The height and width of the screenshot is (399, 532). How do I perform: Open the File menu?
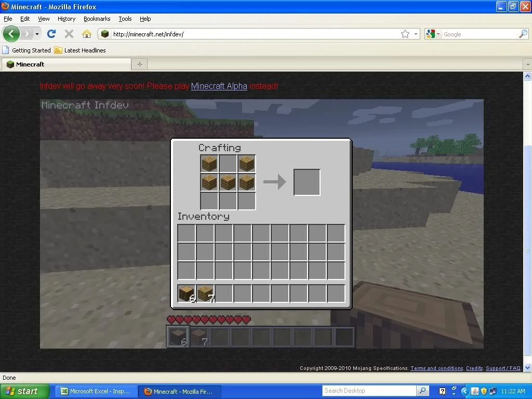coord(8,19)
